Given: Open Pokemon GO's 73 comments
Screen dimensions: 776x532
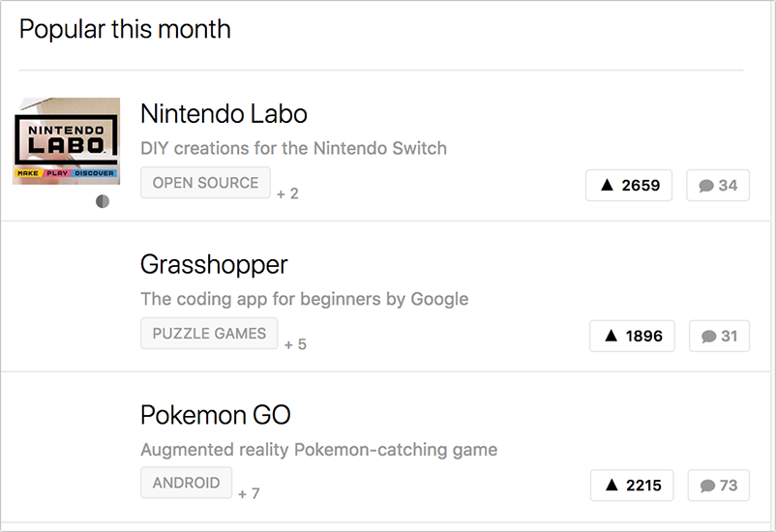Looking at the screenshot, I should pyautogui.click(x=718, y=485).
